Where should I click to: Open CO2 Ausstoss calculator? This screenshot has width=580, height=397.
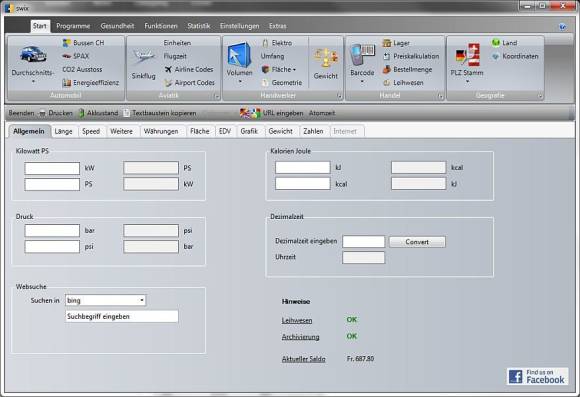82,70
